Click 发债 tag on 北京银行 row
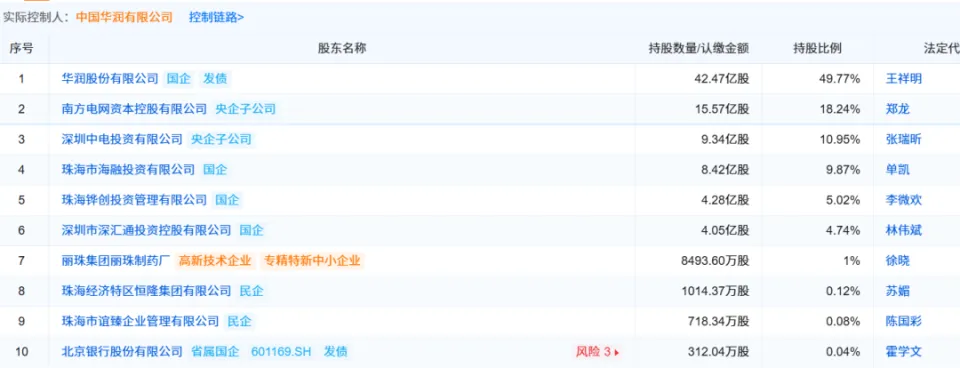This screenshot has height=368, width=960. (x=336, y=351)
